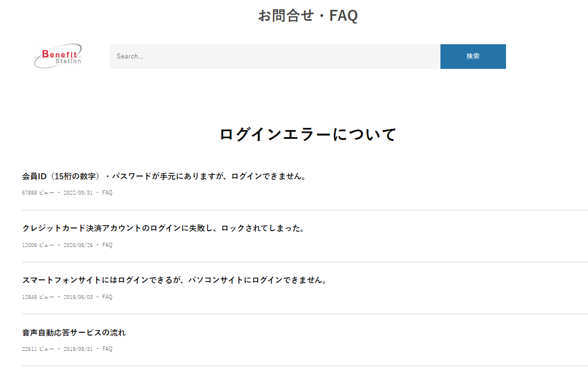Click the Search... input field
This screenshot has height=382, width=588.
pos(274,56)
